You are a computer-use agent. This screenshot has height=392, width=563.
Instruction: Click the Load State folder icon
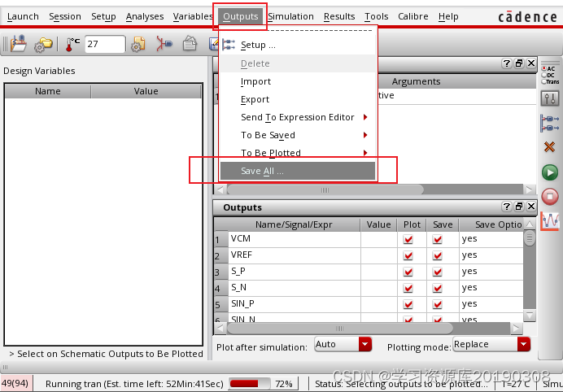[43, 44]
